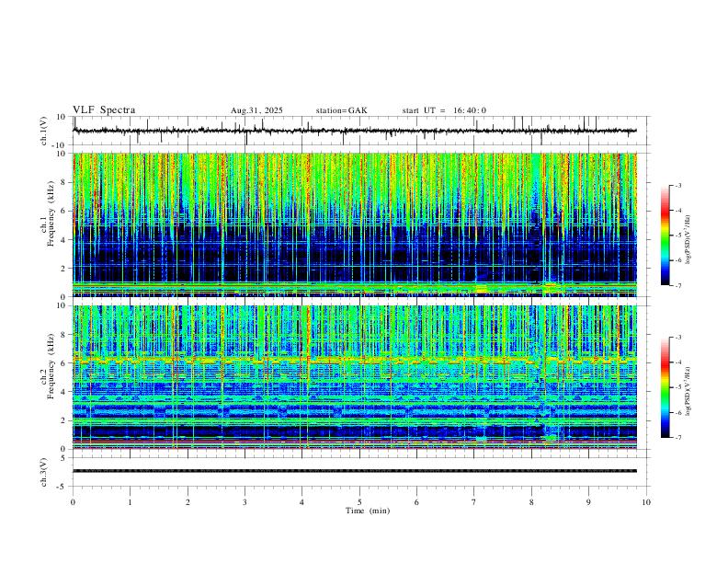
Task: Click time axis tick label "0"
Action: pos(73,502)
